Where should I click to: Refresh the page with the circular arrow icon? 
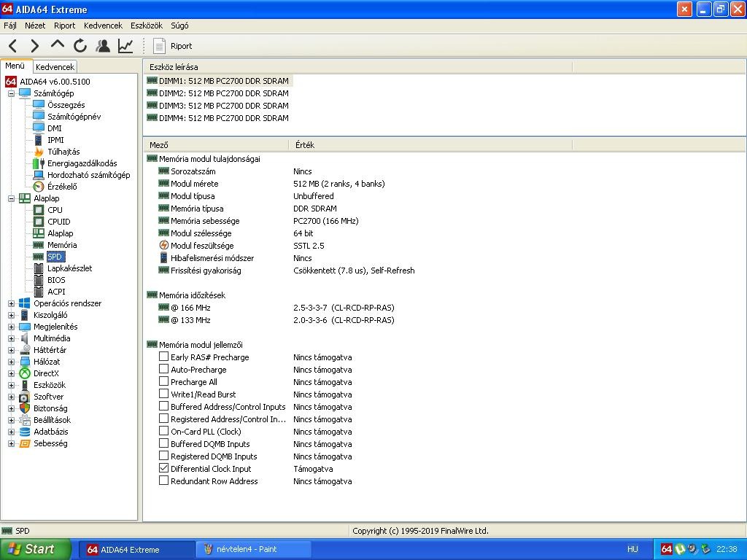tap(80, 46)
